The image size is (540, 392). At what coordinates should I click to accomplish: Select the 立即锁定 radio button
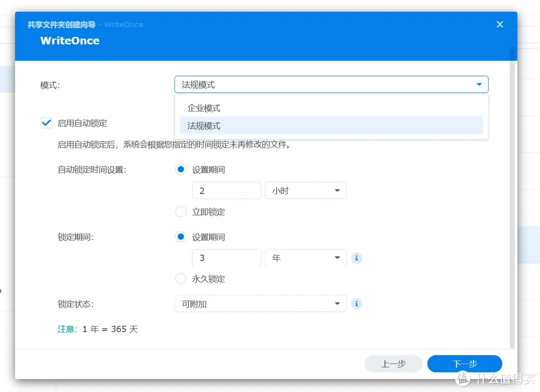180,211
